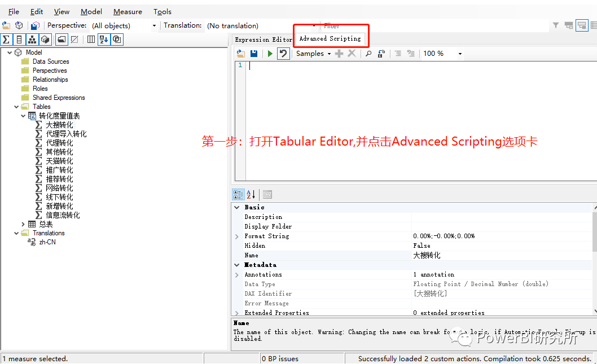
Task: Toggle show partitions cube button
Action: (x=45, y=39)
